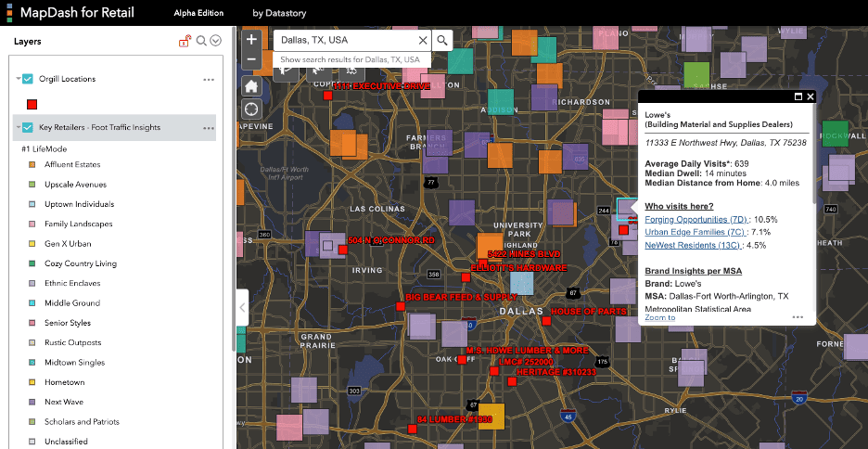Open Alpha Edition header item
The width and height of the screenshot is (868, 449).
pos(198,13)
